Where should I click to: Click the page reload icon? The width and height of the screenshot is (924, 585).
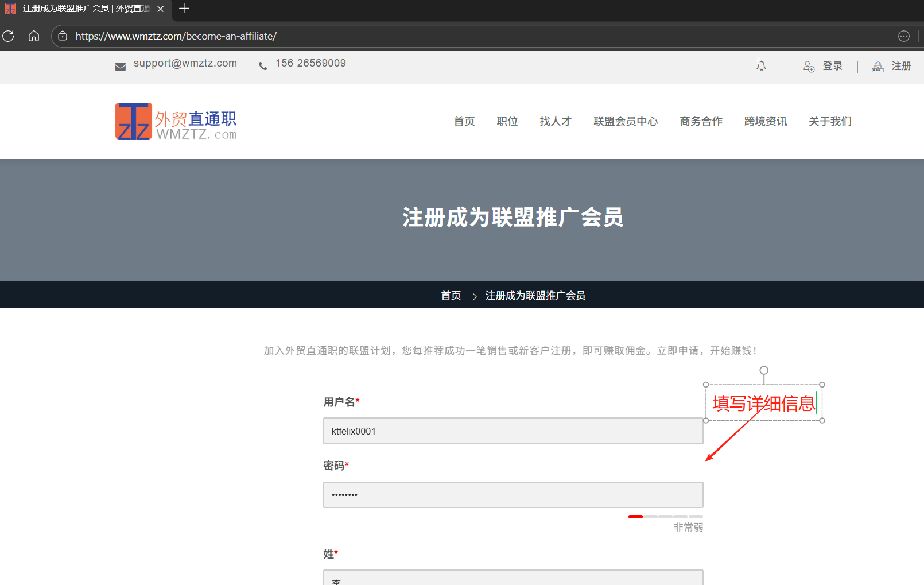coord(8,36)
